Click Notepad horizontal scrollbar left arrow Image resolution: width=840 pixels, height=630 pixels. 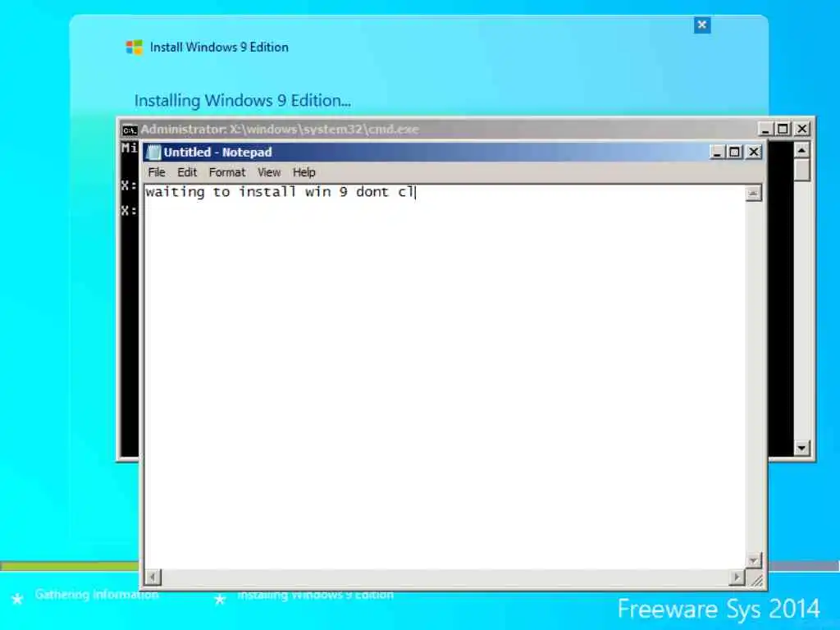click(x=153, y=577)
